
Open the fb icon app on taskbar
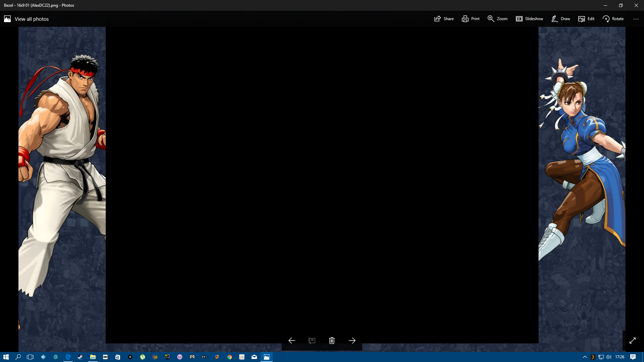click(242, 357)
